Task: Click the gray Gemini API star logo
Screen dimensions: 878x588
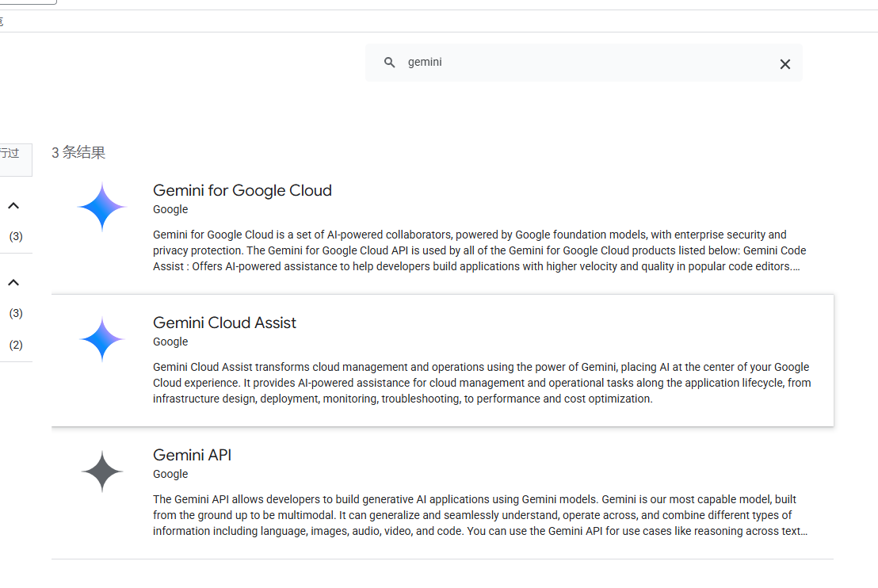Action: pyautogui.click(x=102, y=472)
